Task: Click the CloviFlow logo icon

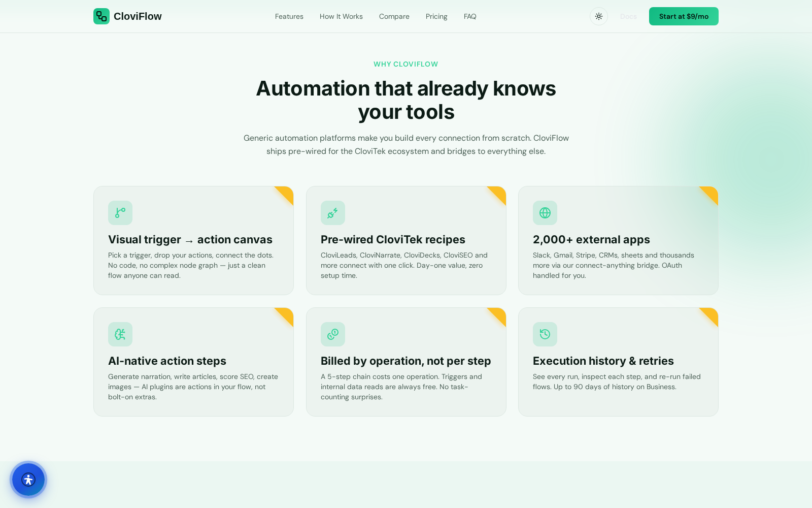Action: click(101, 16)
